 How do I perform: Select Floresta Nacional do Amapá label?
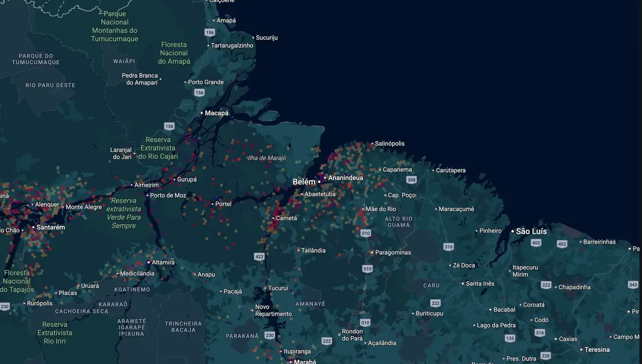coord(174,53)
